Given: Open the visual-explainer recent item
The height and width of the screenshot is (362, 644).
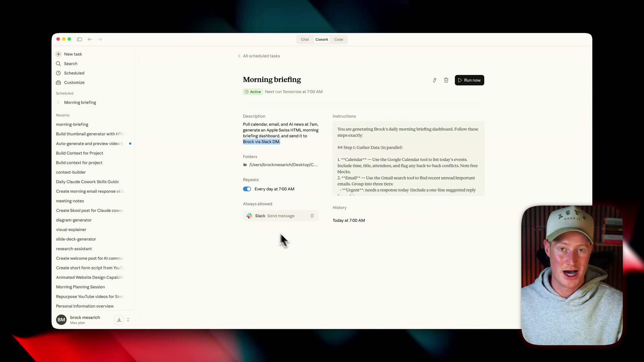Looking at the screenshot, I should pyautogui.click(x=71, y=230).
